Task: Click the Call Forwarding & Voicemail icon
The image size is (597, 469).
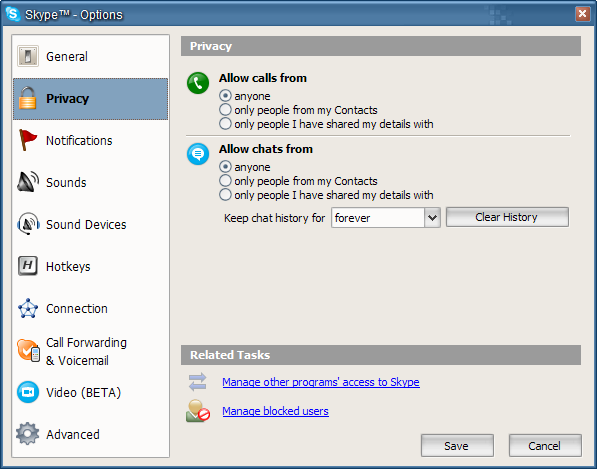Action: pyautogui.click(x=28, y=351)
